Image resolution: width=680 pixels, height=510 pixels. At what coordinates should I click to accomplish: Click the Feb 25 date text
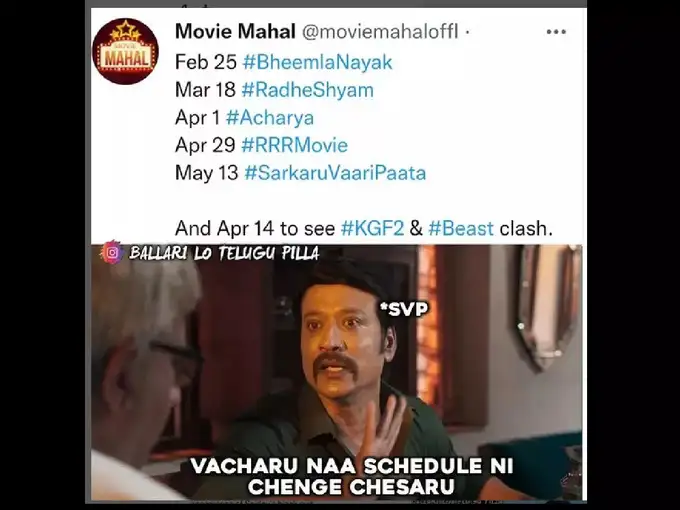click(x=206, y=62)
